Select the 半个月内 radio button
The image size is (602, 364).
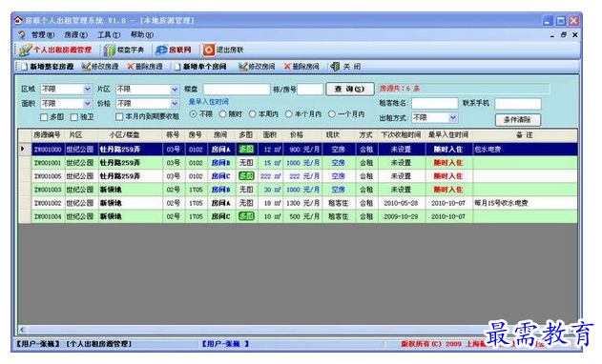point(289,114)
